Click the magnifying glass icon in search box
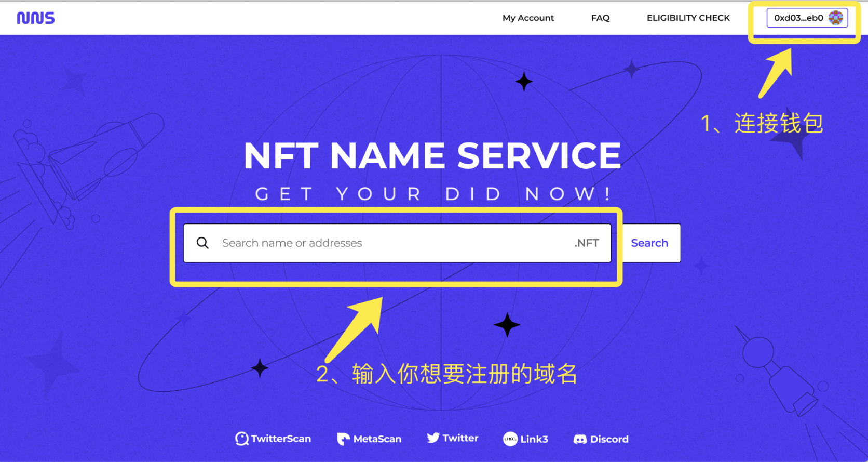Screen dimensions: 868x462 coord(202,243)
